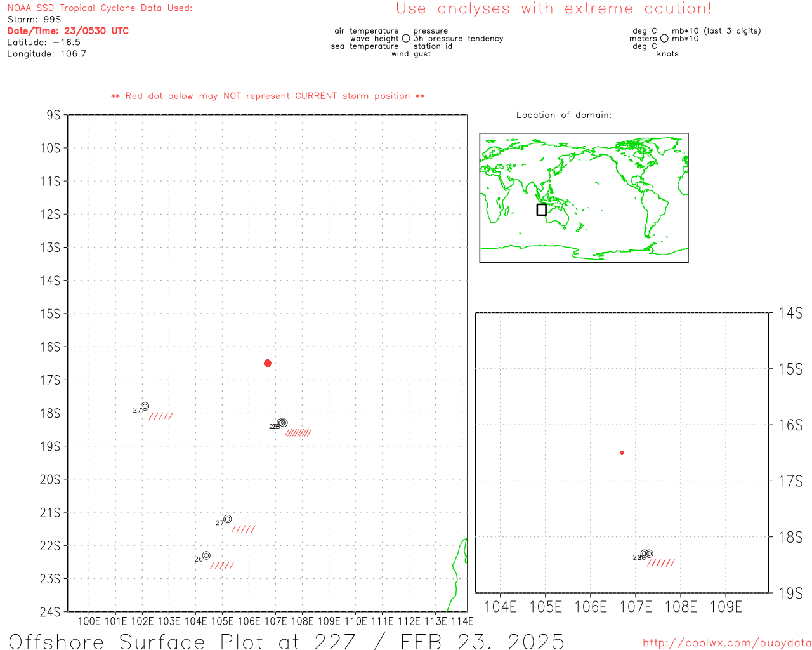Click the 24S latitude axis label
The image size is (812, 650).
pos(50,612)
